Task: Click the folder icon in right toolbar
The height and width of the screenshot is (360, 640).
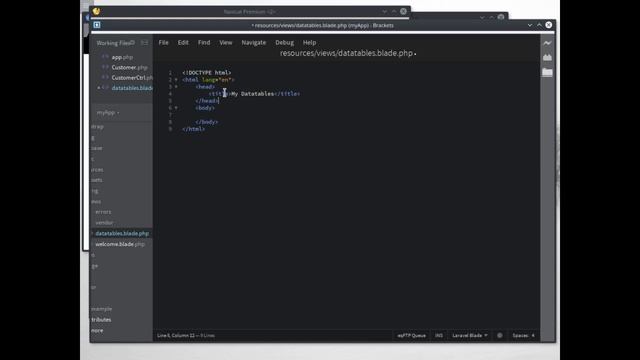Action: click(x=547, y=73)
